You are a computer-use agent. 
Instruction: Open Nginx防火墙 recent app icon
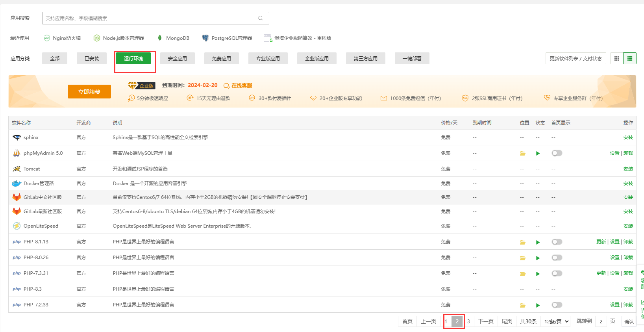click(x=47, y=38)
